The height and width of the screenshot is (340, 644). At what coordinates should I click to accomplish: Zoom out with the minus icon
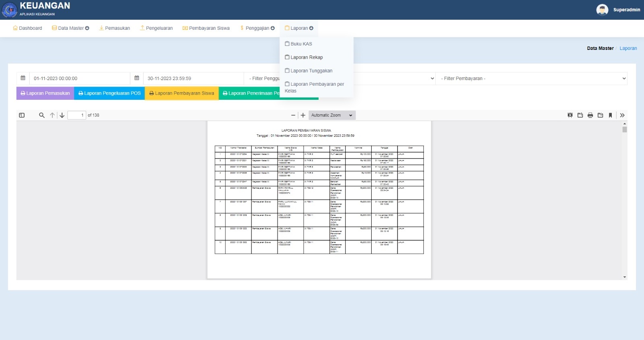(x=293, y=115)
